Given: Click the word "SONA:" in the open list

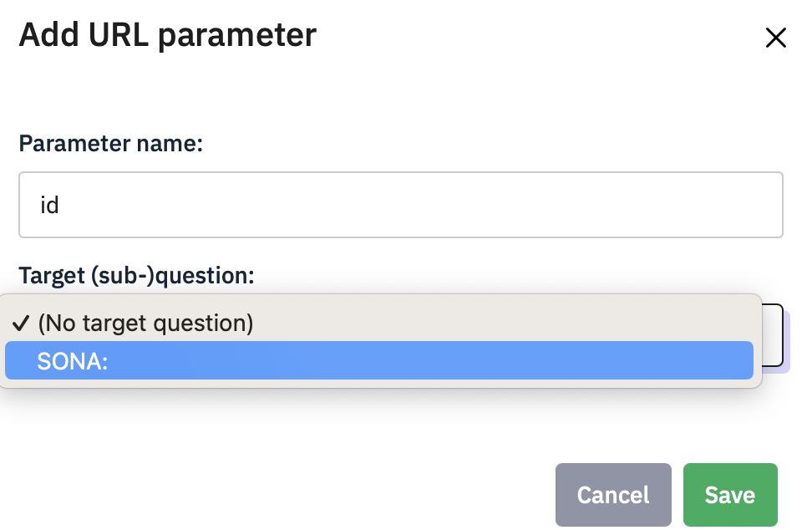Looking at the screenshot, I should pos(74,361).
